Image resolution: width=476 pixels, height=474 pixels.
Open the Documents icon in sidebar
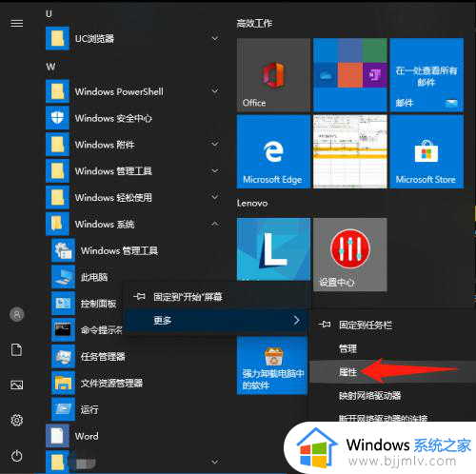(16, 349)
